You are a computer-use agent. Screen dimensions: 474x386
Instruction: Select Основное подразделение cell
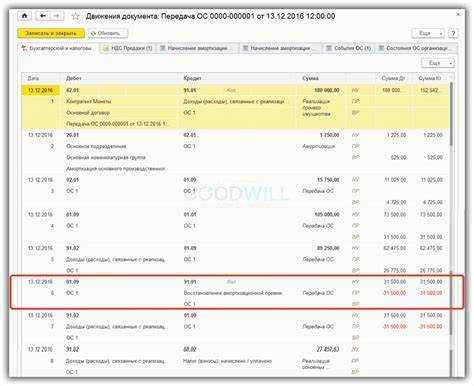[96, 146]
